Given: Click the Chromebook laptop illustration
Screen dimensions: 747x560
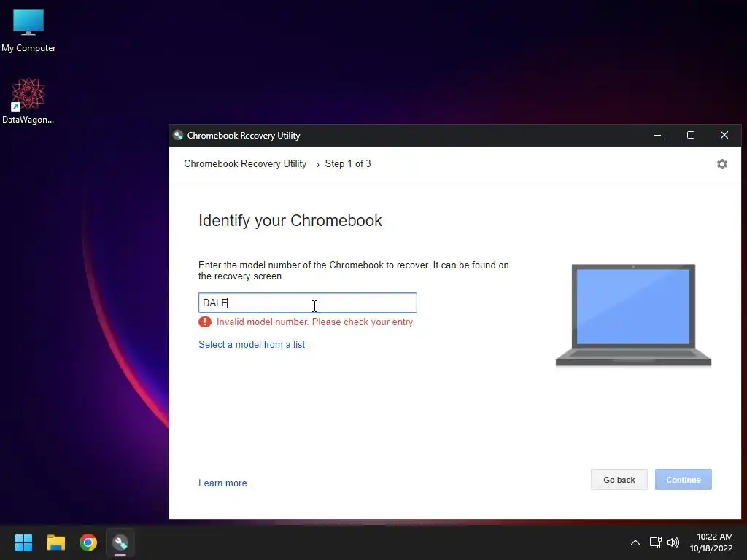Looking at the screenshot, I should pos(633,315).
